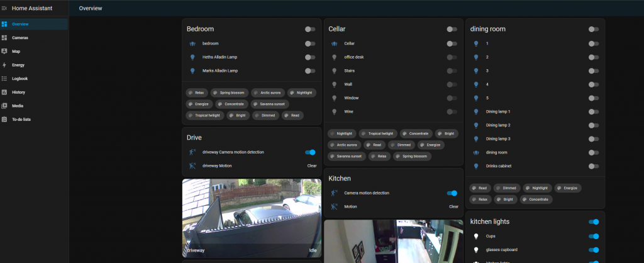Disable driveway Camera motion detection switch
644x263 pixels.
[x=310, y=152]
